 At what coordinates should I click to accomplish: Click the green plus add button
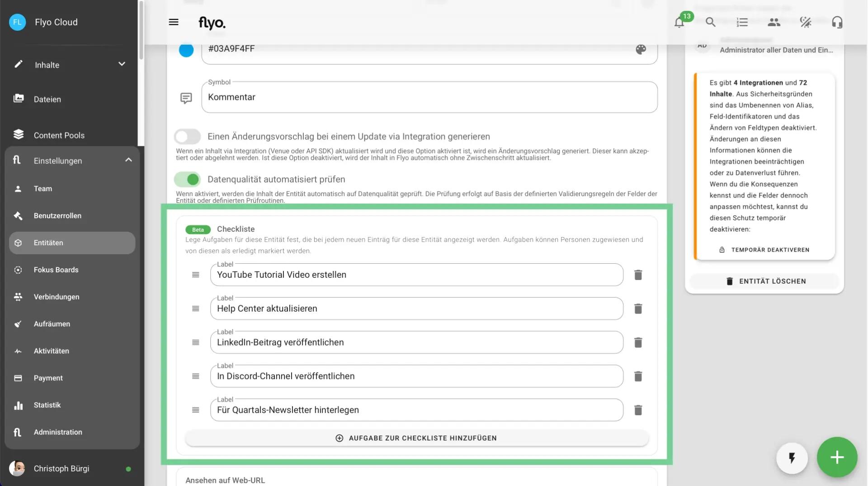(x=837, y=457)
